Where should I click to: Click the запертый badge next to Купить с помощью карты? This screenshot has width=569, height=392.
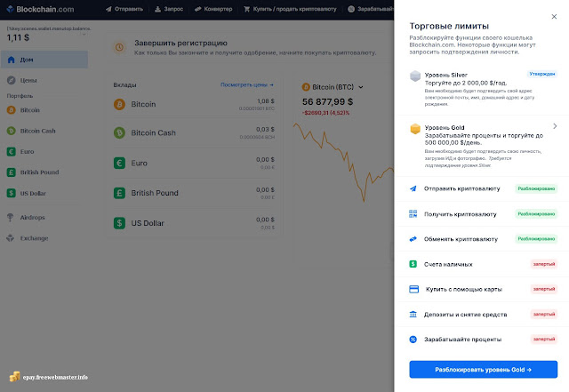(544, 289)
